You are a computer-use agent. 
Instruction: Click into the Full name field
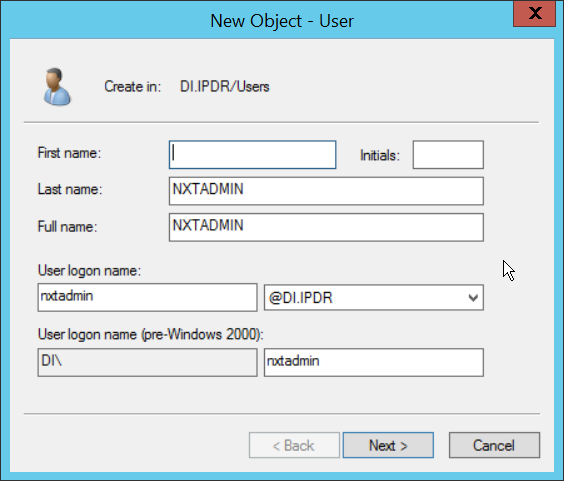326,227
